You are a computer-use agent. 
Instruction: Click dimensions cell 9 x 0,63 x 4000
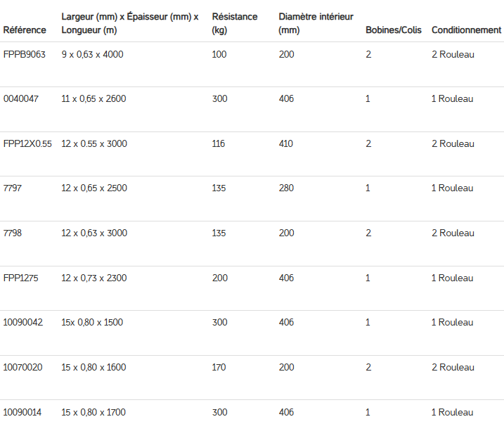coord(92,54)
